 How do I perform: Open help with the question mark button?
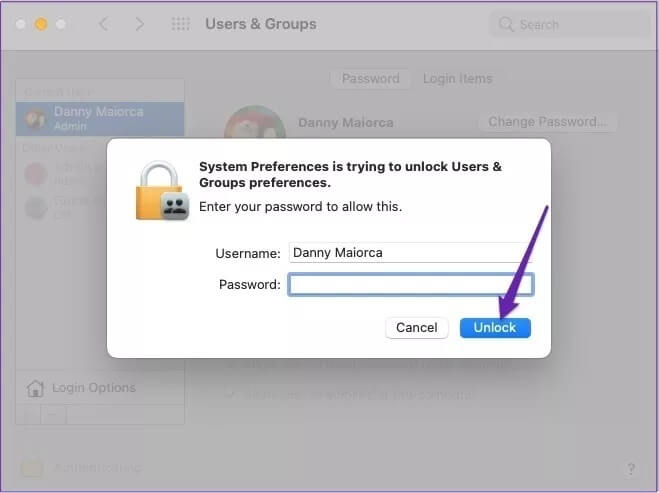coord(631,468)
